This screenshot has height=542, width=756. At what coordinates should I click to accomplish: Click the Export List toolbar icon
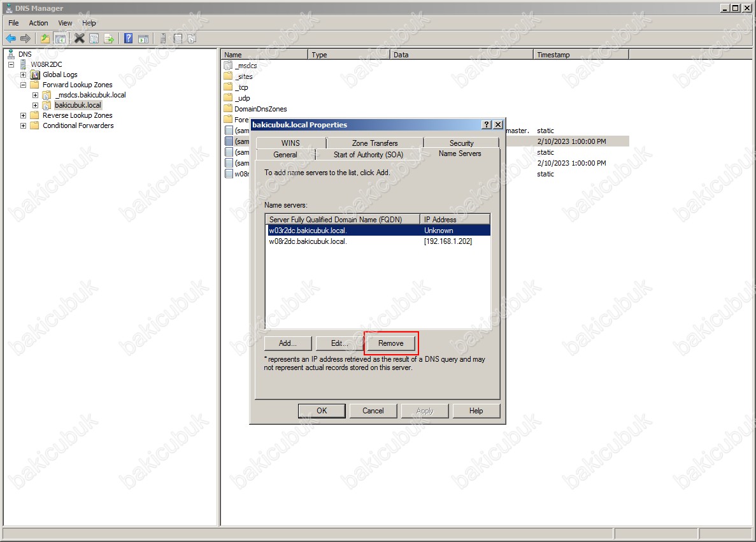109,39
